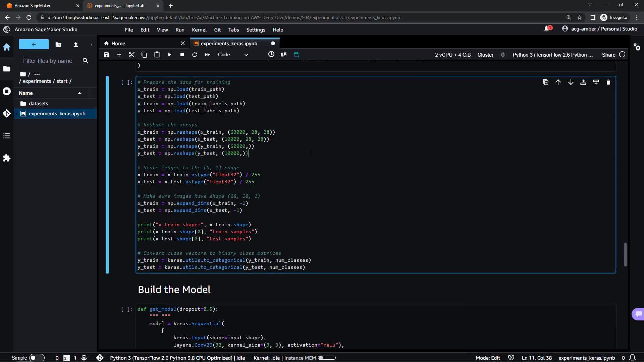Toggle the Share notebook switch
The image size is (644, 362).
pos(622,55)
